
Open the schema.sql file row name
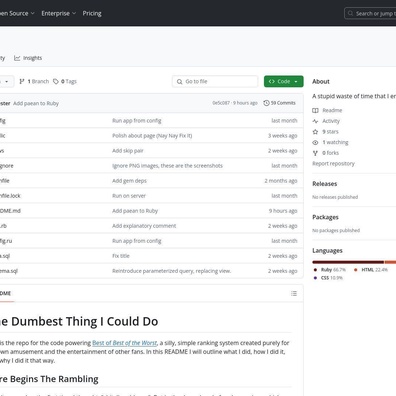[9, 271]
